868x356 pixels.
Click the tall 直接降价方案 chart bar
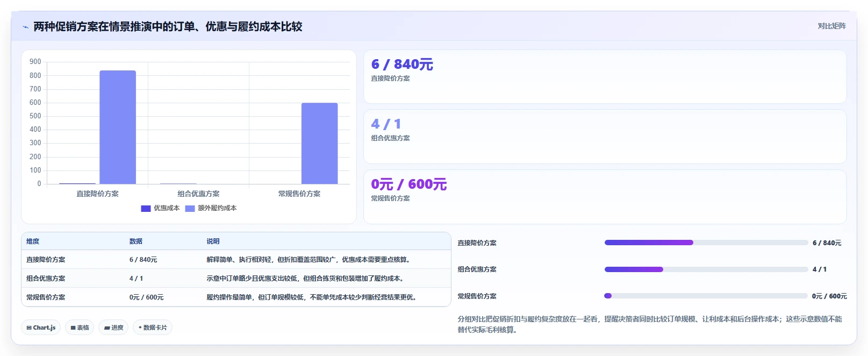(118, 127)
